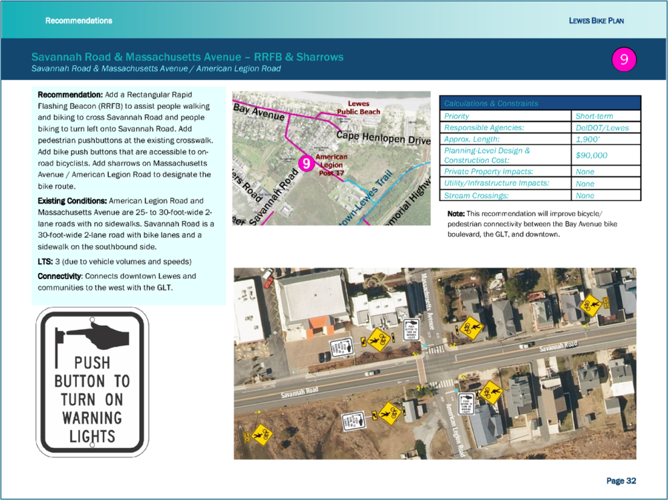
Task: Click push-button sign beside Massachusetts Avenue label
Action: click(x=411, y=329)
